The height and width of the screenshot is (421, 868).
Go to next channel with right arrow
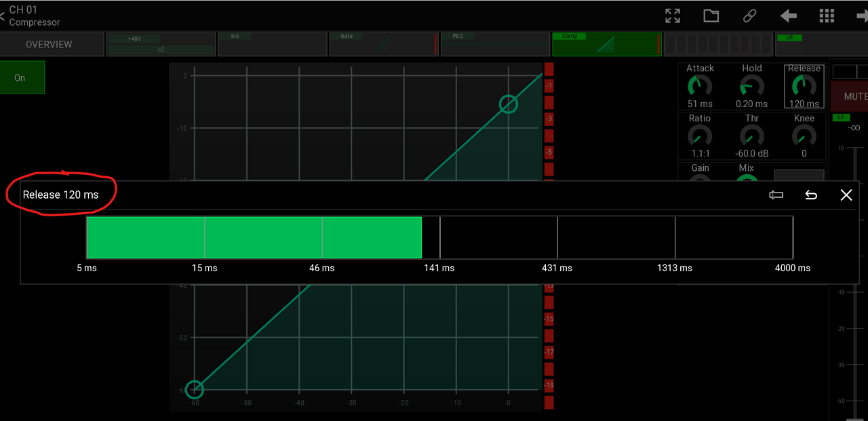point(862,16)
